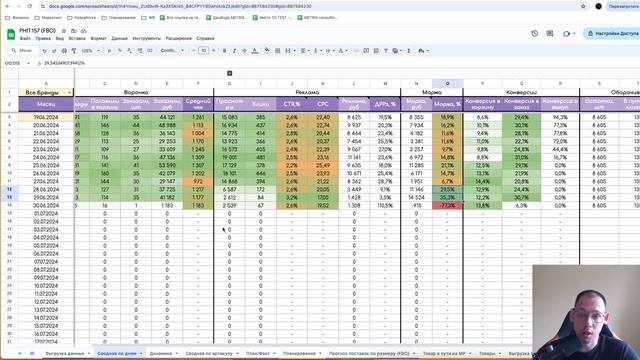Select the date cell 28.06.2024
Image resolution: width=640 pixels, height=360 pixels.
click(46, 189)
